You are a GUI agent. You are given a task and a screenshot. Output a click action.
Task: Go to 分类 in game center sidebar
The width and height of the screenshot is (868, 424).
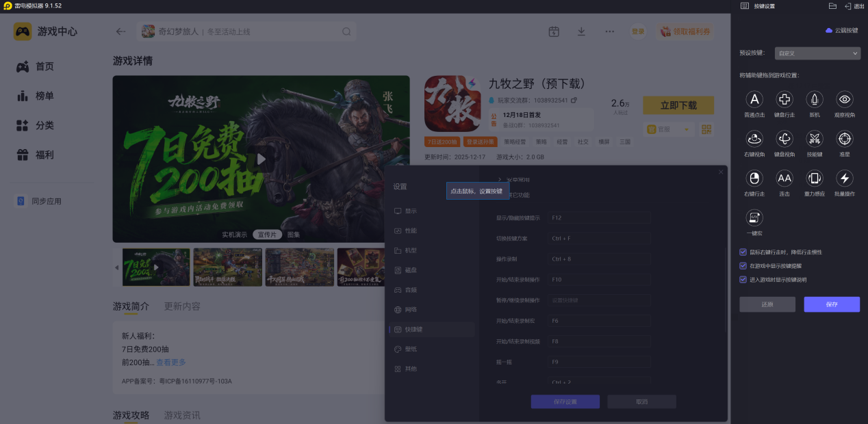click(36, 125)
